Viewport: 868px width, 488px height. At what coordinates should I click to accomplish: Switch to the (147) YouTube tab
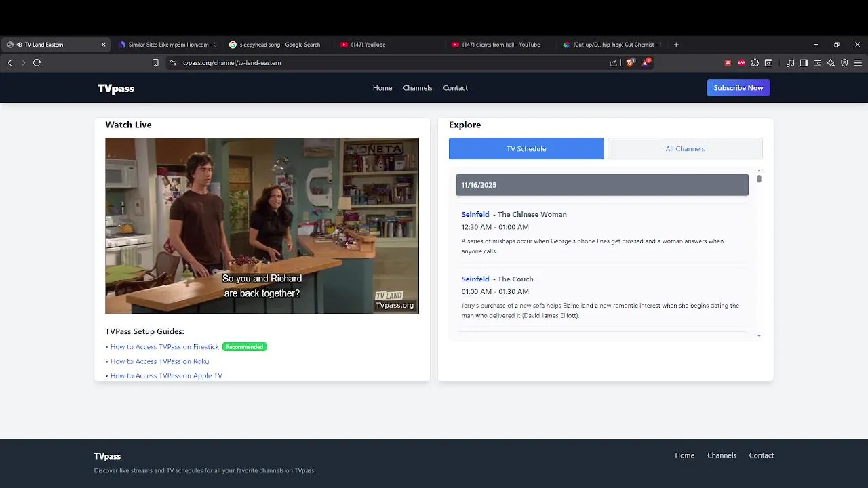389,45
